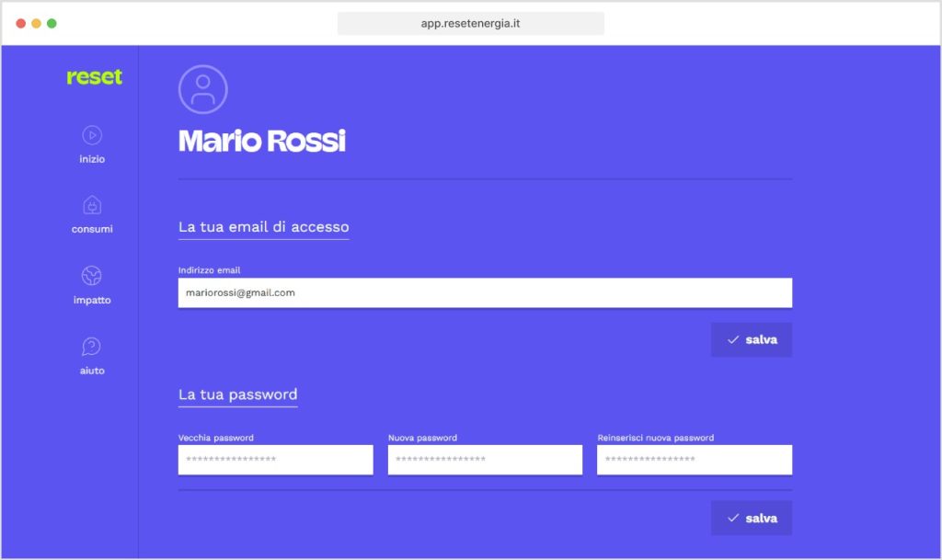The image size is (942, 560).
Task: Close the window with the red button
Action: [20, 23]
